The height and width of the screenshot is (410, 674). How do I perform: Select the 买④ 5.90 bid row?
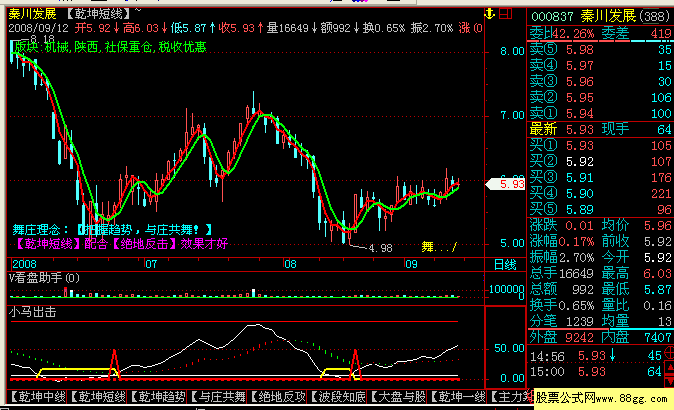(600, 193)
